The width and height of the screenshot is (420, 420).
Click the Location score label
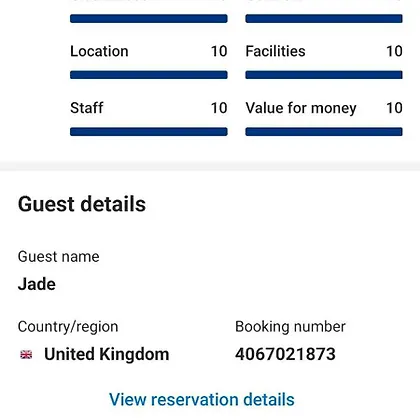(x=99, y=51)
